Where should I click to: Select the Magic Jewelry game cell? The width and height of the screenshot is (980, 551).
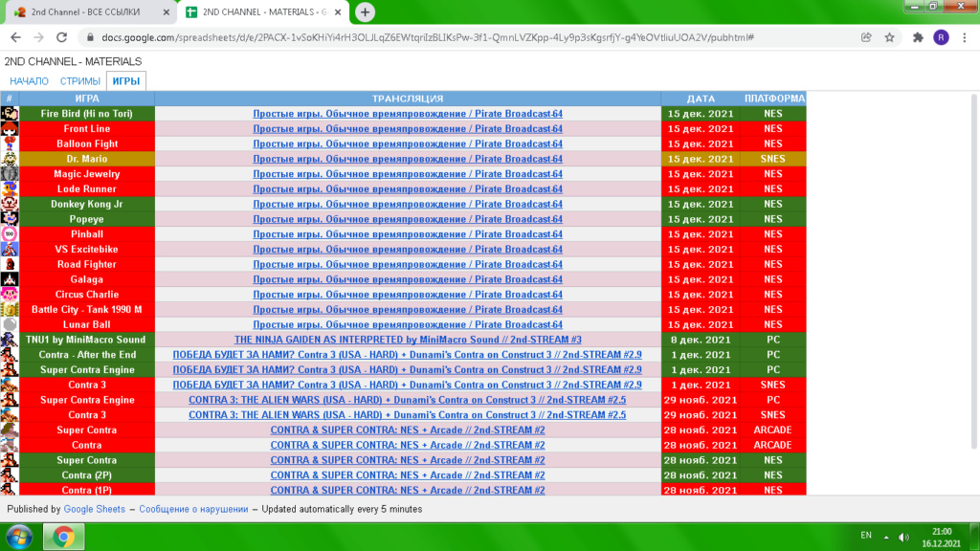[x=87, y=174]
